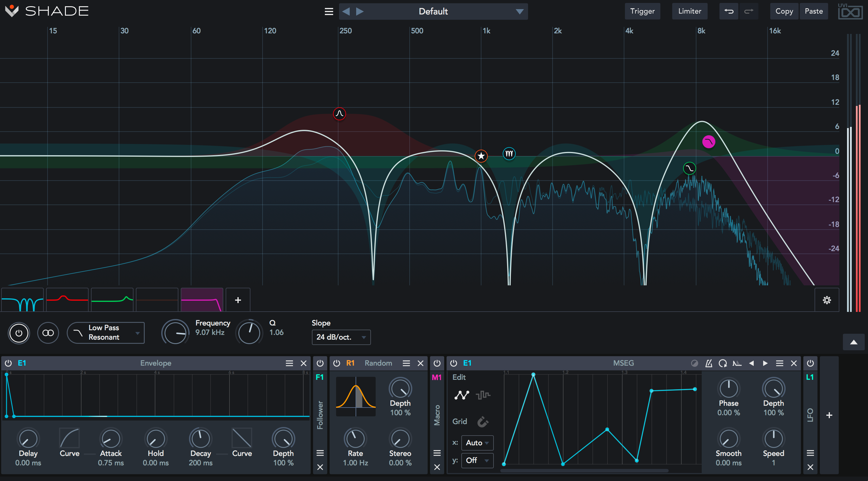Open the display settings gear
The image size is (868, 481).
click(827, 300)
